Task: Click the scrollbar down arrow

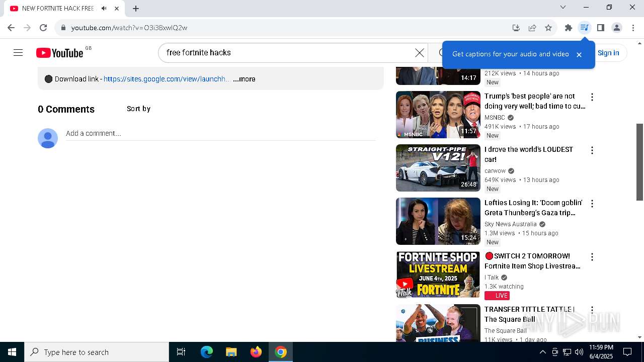Action: click(x=639, y=337)
